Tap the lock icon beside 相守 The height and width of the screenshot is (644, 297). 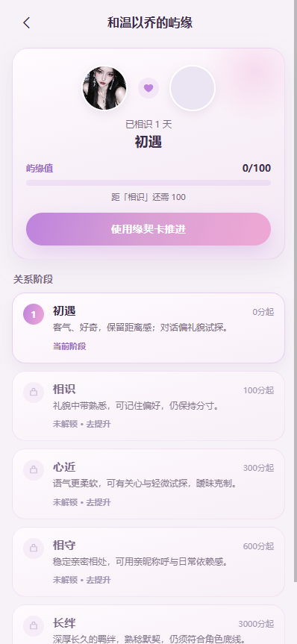click(34, 548)
